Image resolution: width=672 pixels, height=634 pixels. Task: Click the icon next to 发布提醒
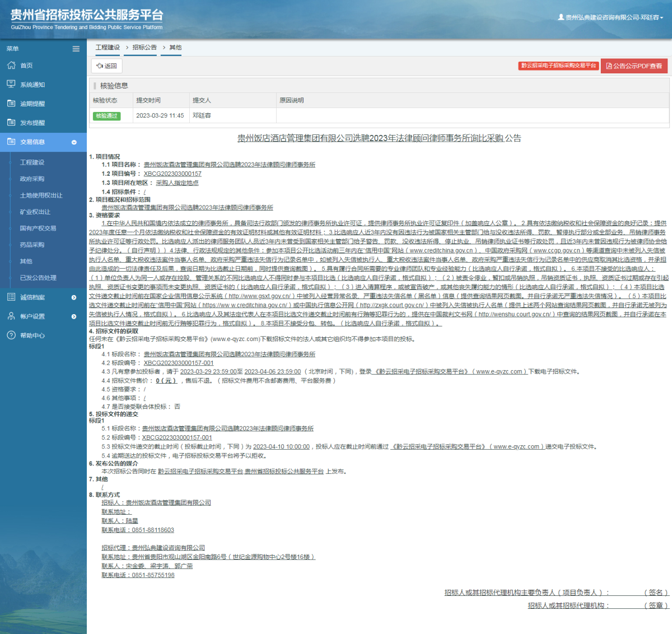[x=11, y=123]
